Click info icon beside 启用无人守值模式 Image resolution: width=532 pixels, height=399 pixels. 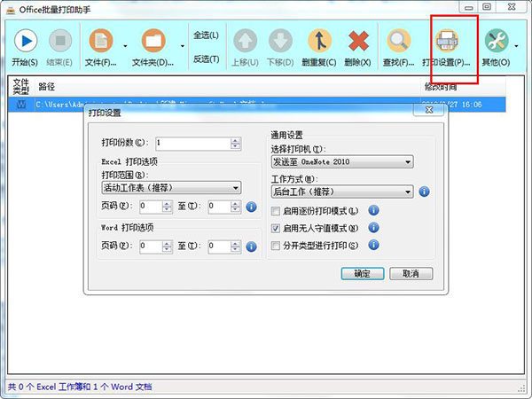[x=373, y=228]
